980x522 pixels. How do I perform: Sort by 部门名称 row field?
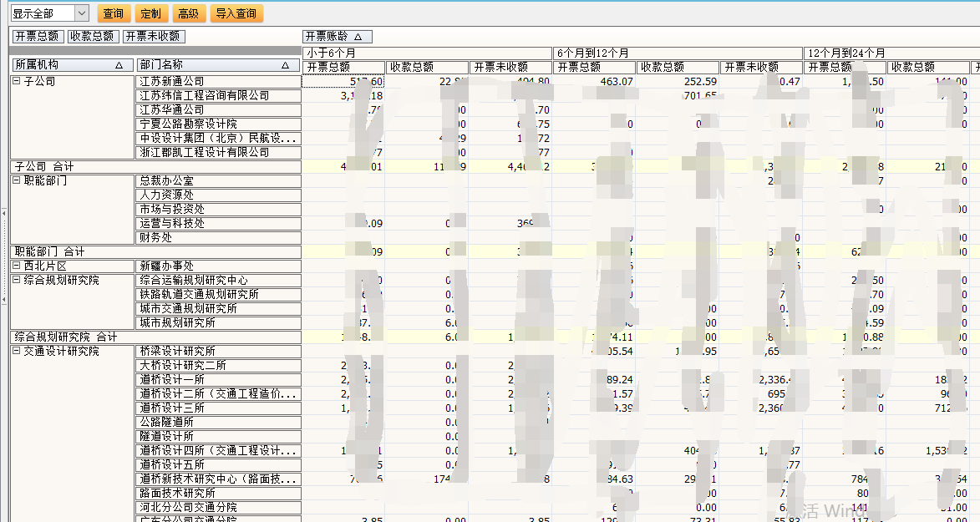(217, 65)
